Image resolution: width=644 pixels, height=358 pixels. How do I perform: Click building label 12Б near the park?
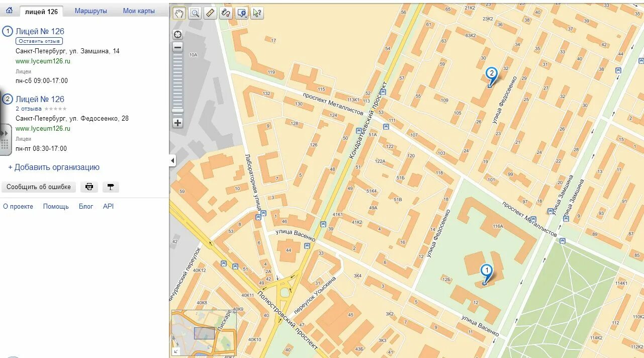(446, 279)
